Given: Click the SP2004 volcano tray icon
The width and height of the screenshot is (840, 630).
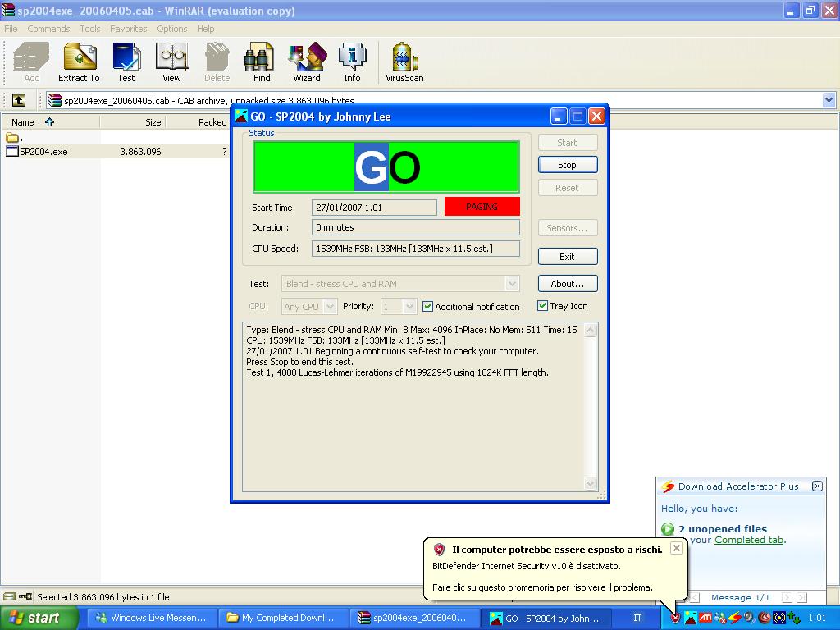Looking at the screenshot, I should [691, 618].
